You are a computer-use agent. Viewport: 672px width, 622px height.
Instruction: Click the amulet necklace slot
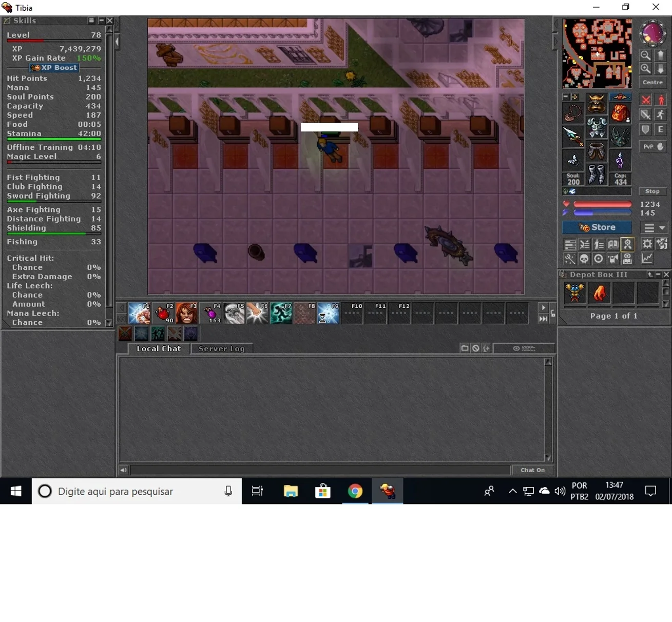pos(573,112)
